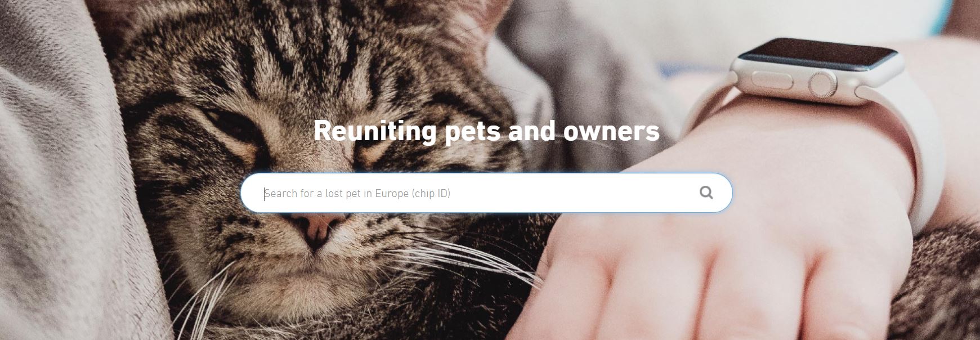
Task: Click the magnifying glass search icon
Action: pyautogui.click(x=706, y=193)
